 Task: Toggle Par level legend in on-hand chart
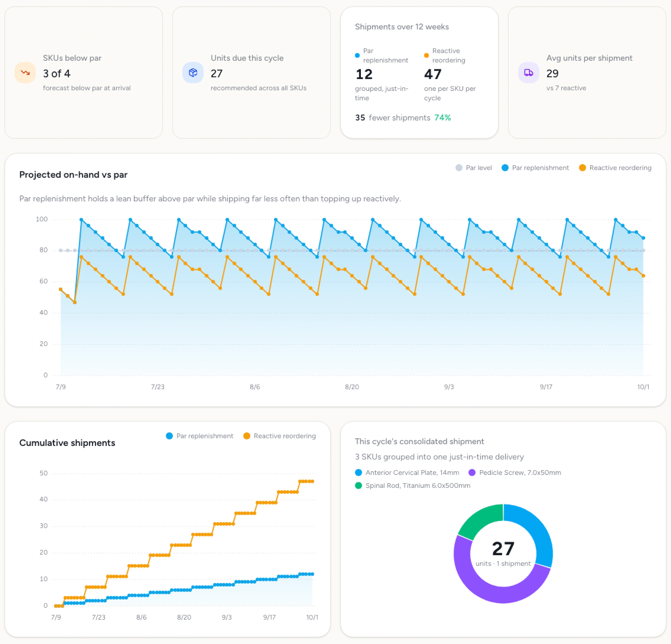pyautogui.click(x=474, y=168)
